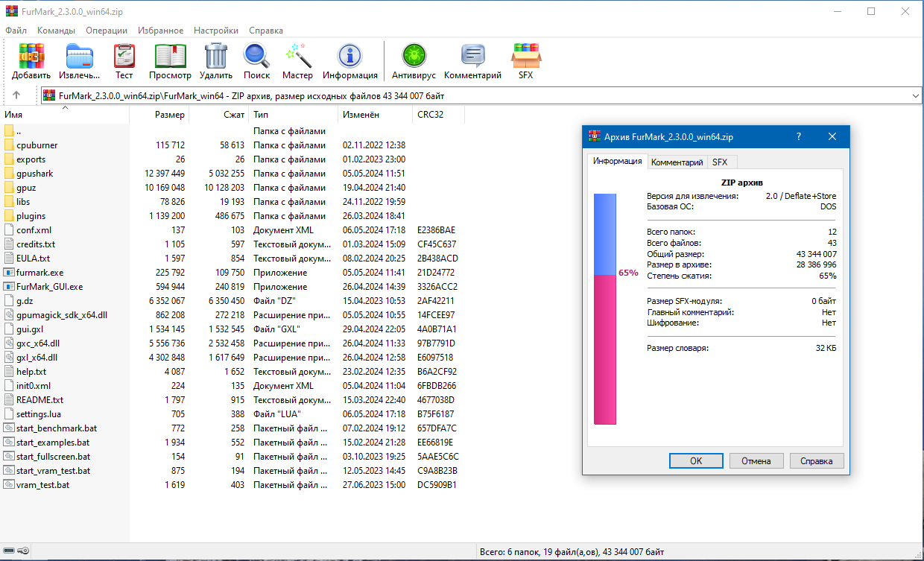Click the vram_test.bat file icon
The width and height of the screenshot is (924, 561).
(9, 485)
